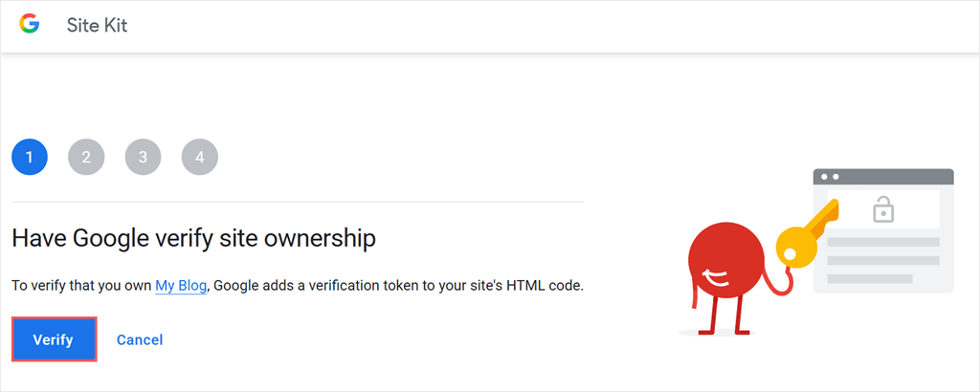Open the My Blog link

pyautogui.click(x=181, y=287)
